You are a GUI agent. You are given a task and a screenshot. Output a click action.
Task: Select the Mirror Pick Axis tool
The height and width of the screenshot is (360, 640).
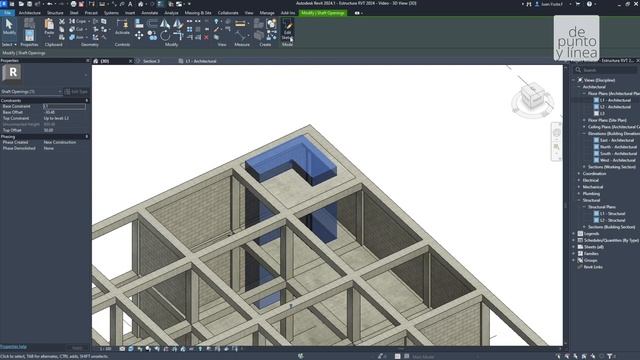(x=165, y=24)
